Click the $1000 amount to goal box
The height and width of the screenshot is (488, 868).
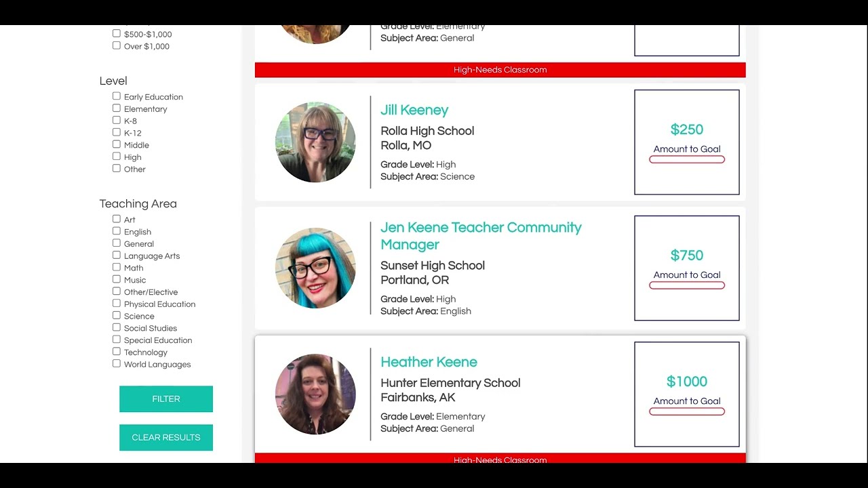point(687,394)
